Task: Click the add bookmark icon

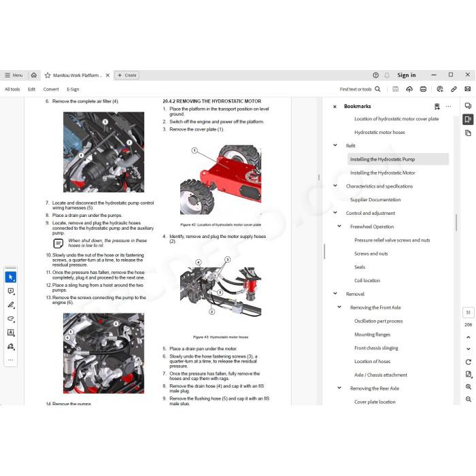Action: pos(437,106)
